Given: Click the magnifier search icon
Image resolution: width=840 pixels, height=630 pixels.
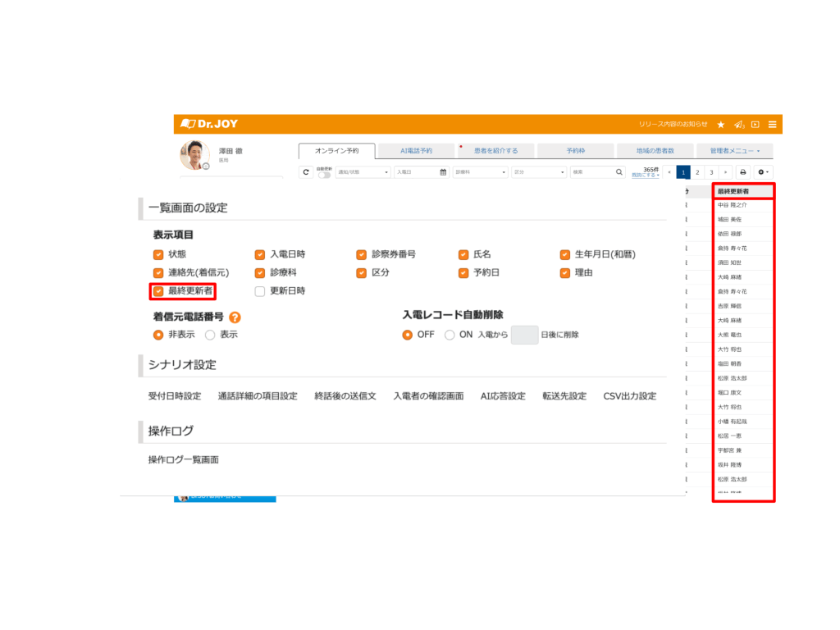Looking at the screenshot, I should click(x=619, y=172).
